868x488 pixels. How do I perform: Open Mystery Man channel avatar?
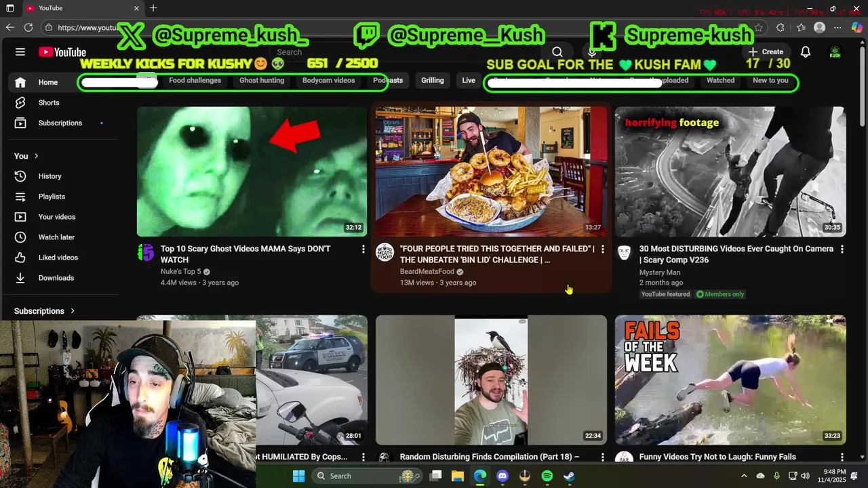tap(624, 252)
